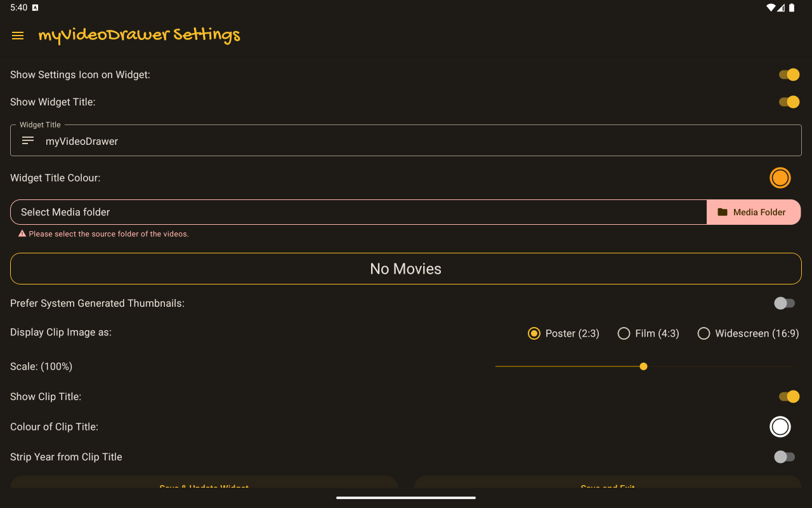Tap the Wi-Fi status bar icon
This screenshot has width=812, height=508.
click(771, 8)
